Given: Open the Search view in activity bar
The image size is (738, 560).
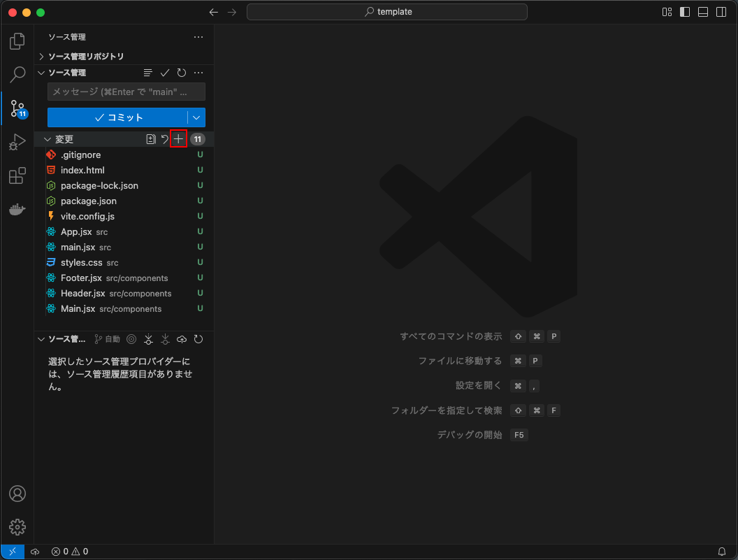Looking at the screenshot, I should [17, 74].
